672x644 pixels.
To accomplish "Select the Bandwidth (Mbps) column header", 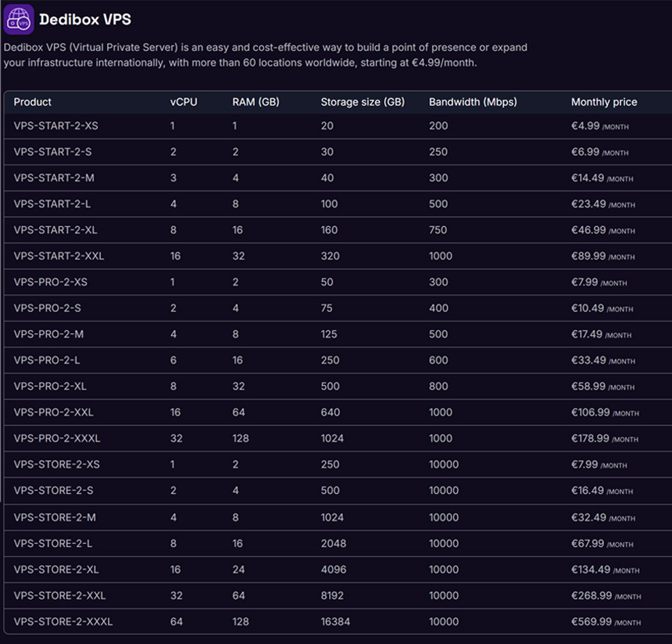I will (x=473, y=102).
